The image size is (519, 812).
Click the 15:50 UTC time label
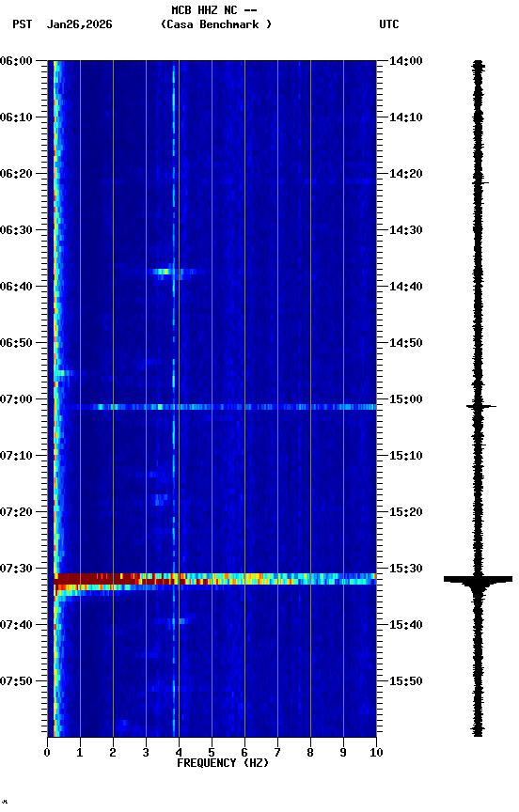(x=406, y=681)
